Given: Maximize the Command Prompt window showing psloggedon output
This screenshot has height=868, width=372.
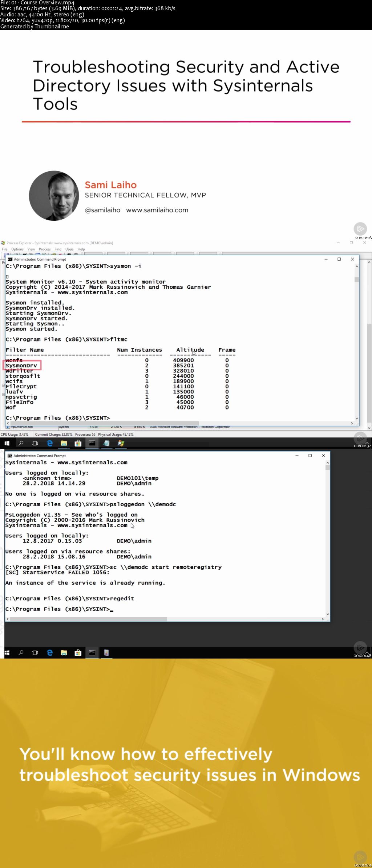Looking at the screenshot, I should pyautogui.click(x=310, y=456).
